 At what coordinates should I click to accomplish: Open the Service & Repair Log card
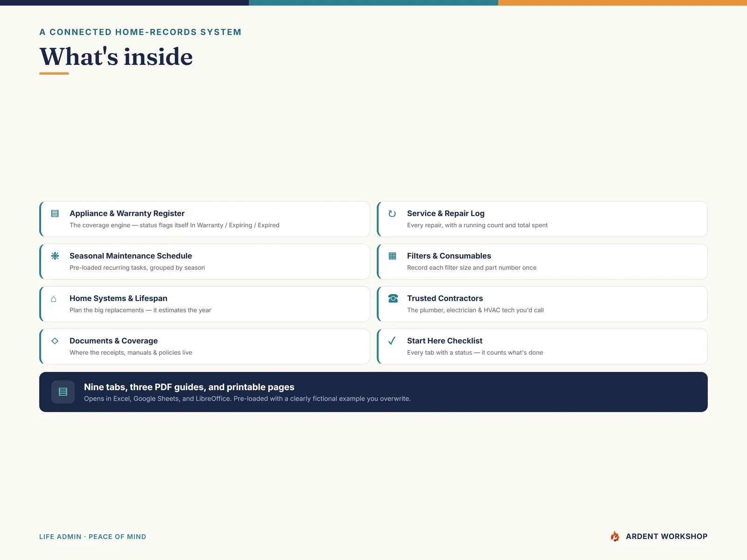pyautogui.click(x=542, y=219)
